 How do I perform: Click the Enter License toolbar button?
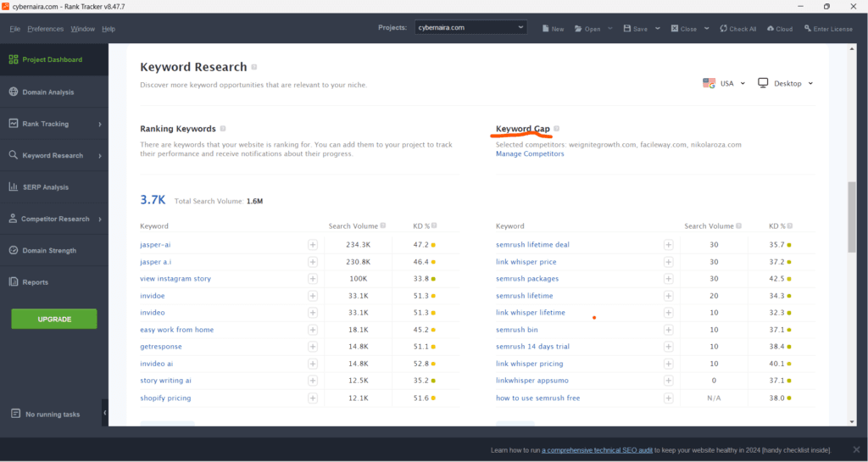coord(828,29)
